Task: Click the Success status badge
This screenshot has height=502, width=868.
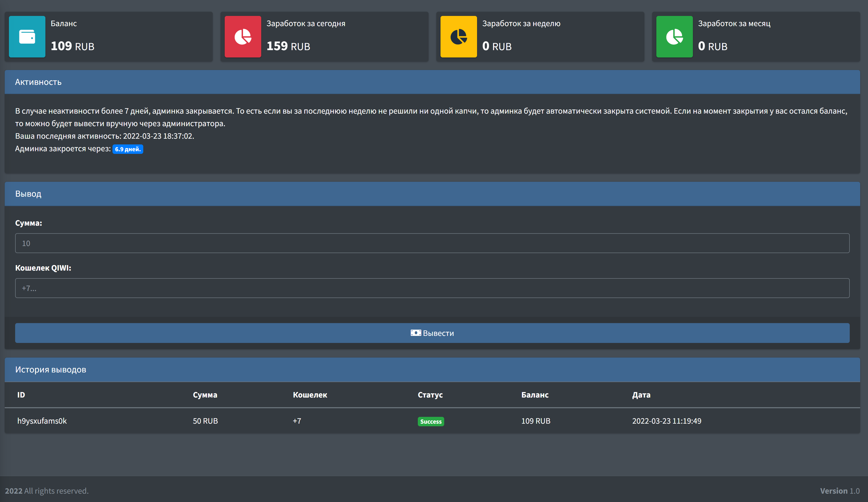Action: 431,421
